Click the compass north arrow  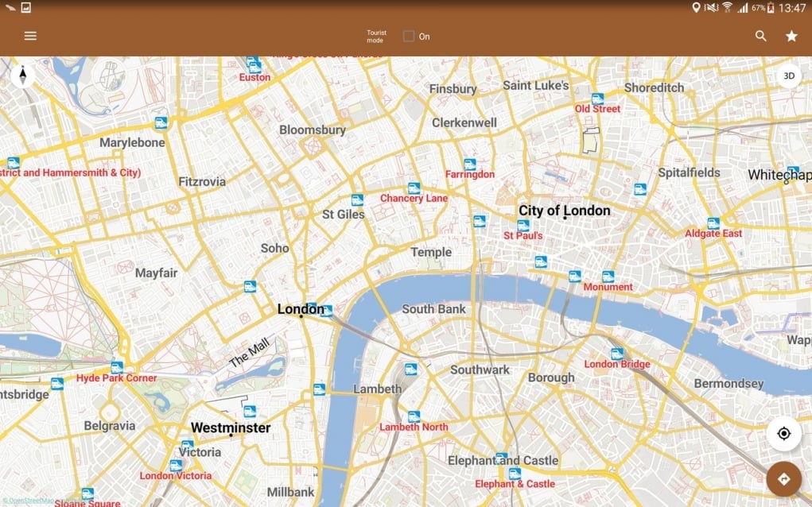tap(23, 75)
